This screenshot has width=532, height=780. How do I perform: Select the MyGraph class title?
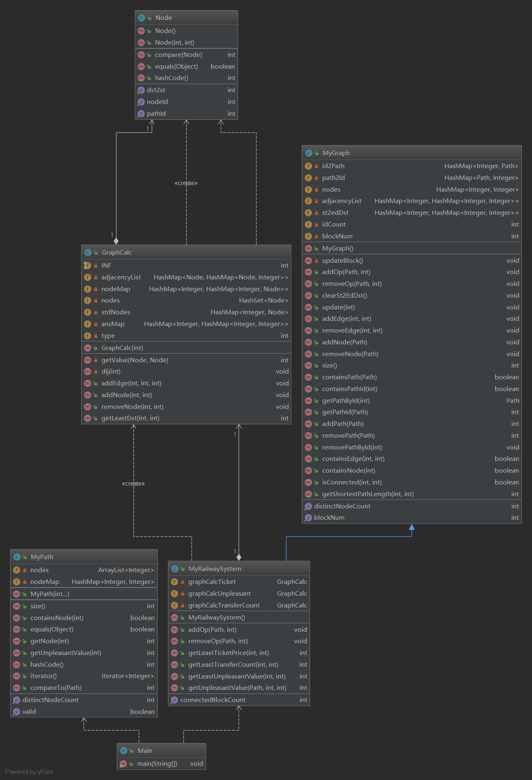click(x=336, y=153)
